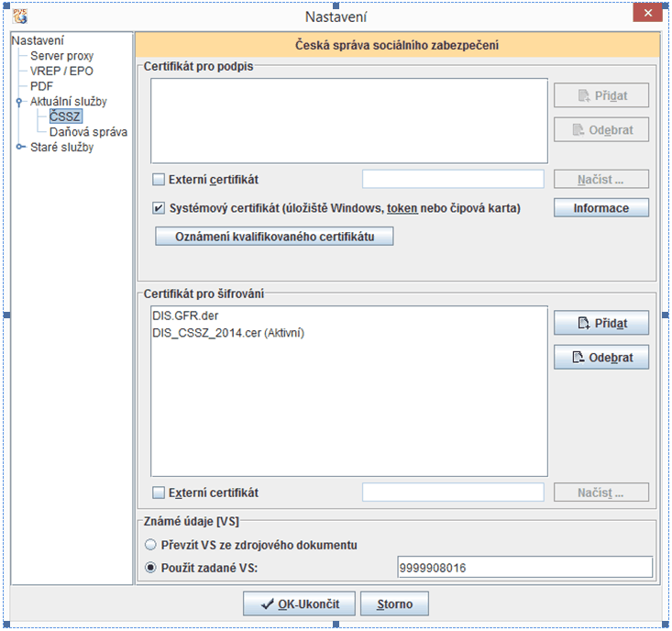
Task: Open Server proxy settings
Action: 61,56
